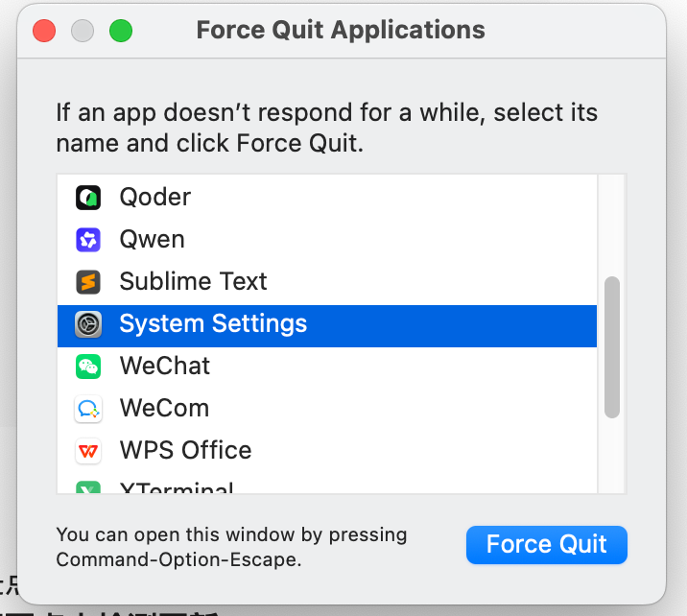The image size is (687, 616).
Task: Select WPS Office list entry
Action: [x=185, y=451]
